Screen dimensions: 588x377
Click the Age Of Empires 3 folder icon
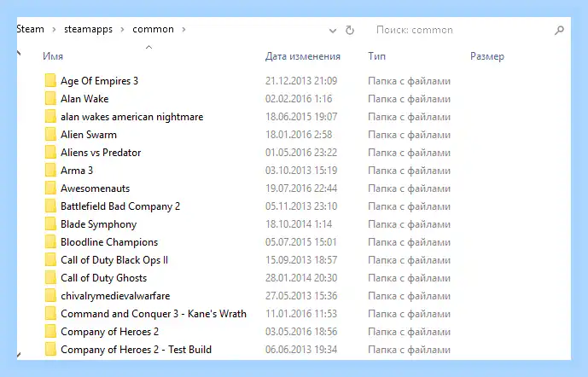(50, 80)
